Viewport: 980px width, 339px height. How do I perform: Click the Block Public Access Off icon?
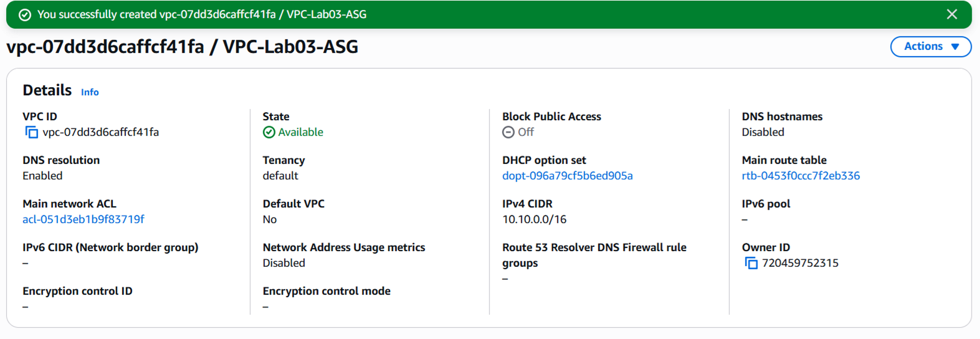click(x=508, y=132)
